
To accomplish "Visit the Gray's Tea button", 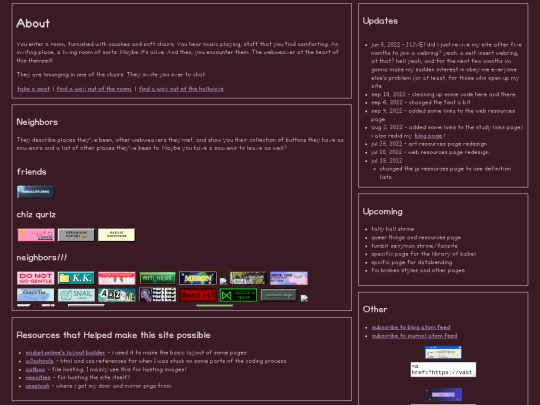I will click(35, 295).
